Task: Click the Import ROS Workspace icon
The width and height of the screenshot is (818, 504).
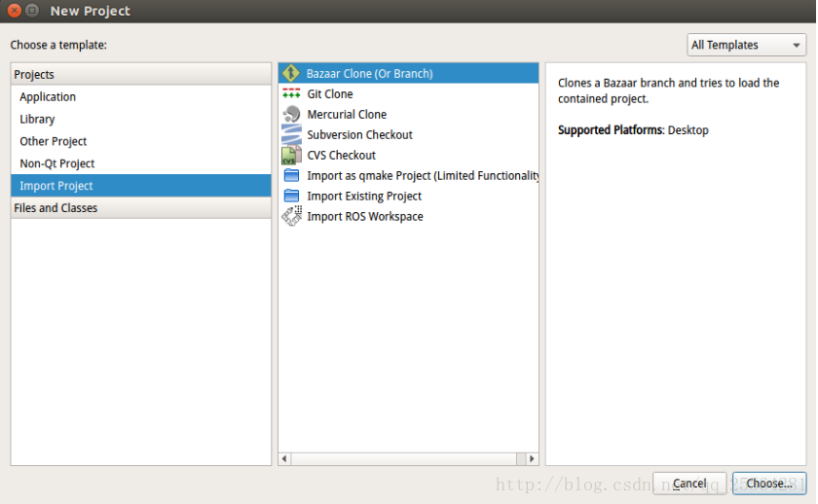Action: 291,216
